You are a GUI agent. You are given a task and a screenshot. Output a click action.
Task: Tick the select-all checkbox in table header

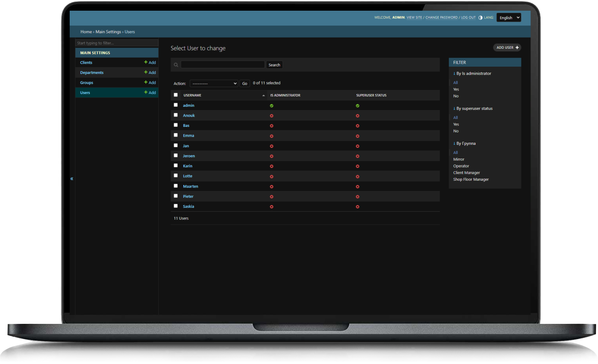click(x=176, y=95)
